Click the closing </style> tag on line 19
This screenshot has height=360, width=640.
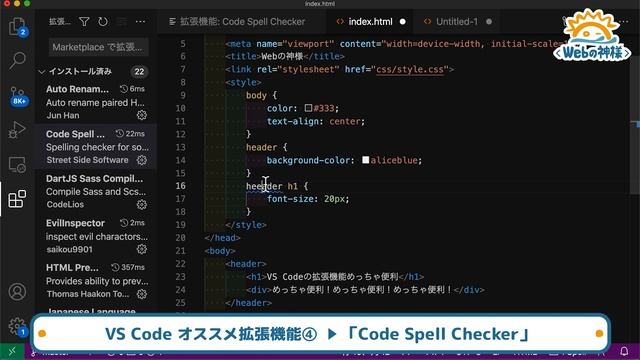[x=246, y=225]
